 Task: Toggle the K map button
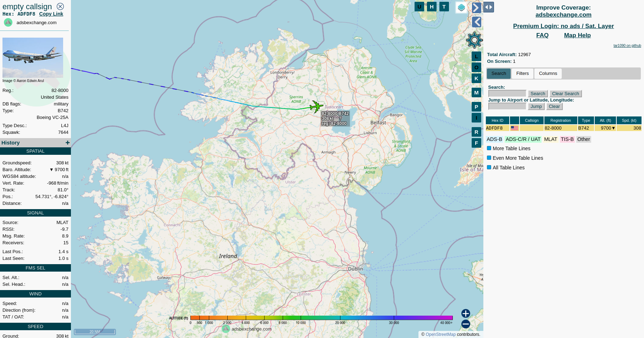pyautogui.click(x=476, y=78)
